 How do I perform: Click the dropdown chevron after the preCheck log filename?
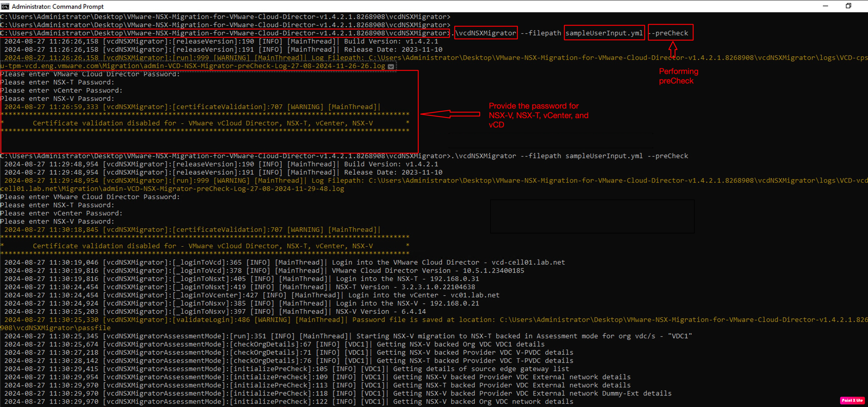point(391,66)
